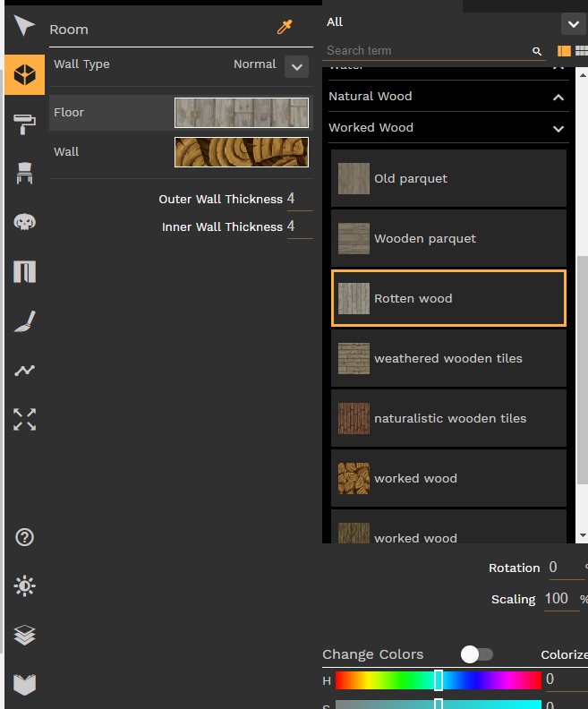The width and height of the screenshot is (588, 709).
Task: Expand the Natural Wood section
Action: [558, 97]
